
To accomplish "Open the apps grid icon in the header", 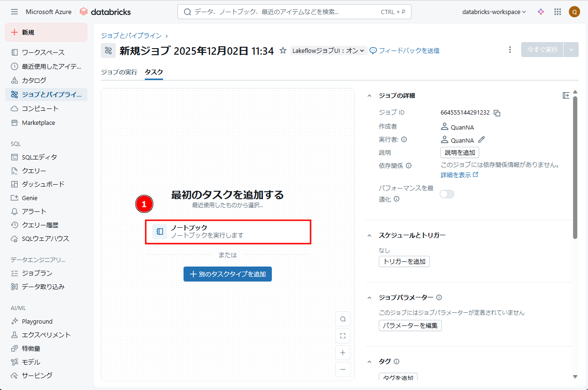I will (558, 12).
